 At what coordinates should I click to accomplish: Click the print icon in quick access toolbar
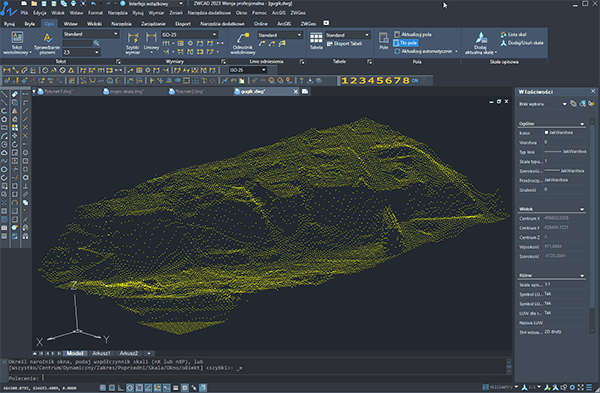73,3
